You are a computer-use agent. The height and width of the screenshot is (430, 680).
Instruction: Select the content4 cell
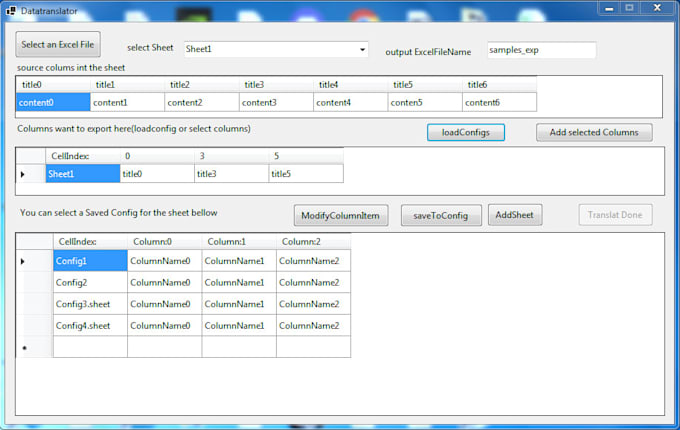click(x=350, y=102)
